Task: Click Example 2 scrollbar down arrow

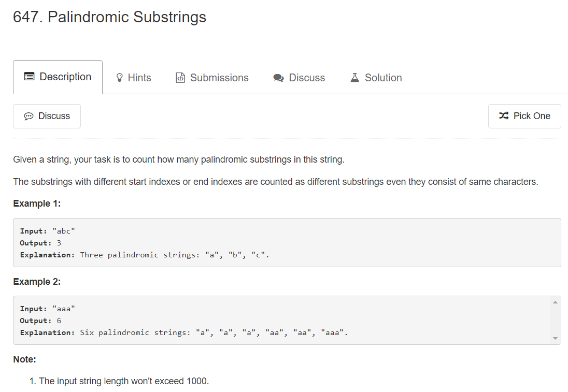Action: click(556, 339)
